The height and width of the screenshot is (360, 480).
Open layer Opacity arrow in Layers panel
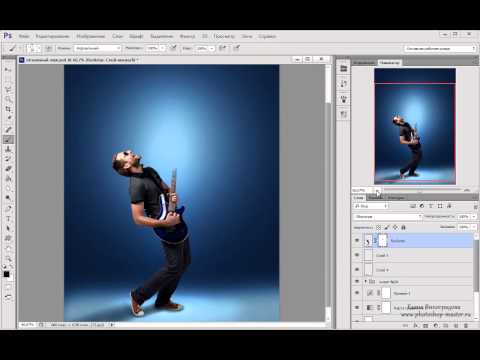tap(474, 216)
